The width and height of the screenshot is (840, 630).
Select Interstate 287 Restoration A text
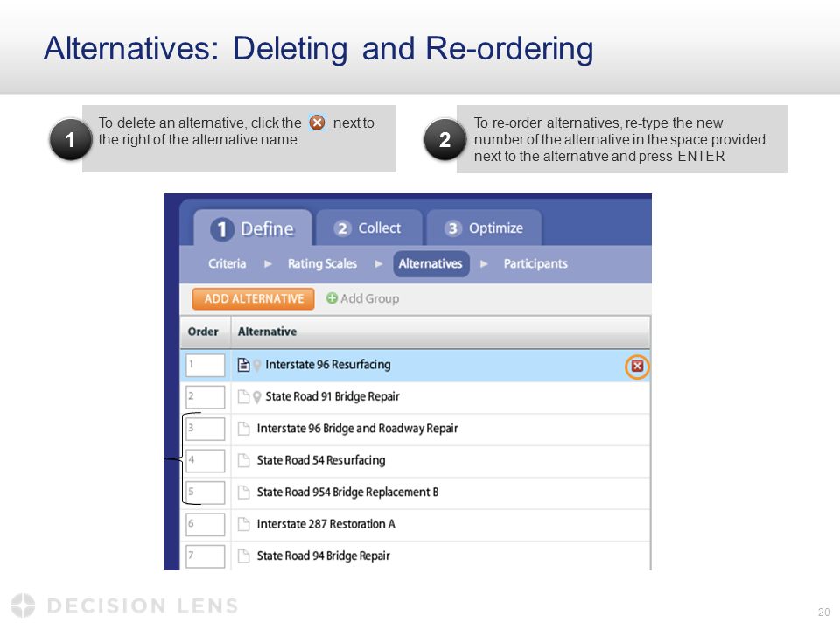(325, 524)
